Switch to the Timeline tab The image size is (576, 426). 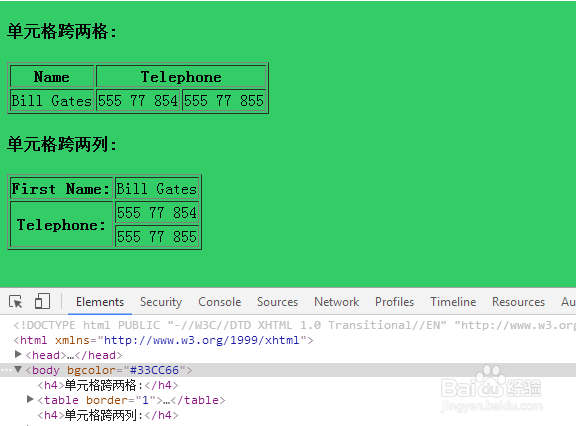pyautogui.click(x=453, y=302)
